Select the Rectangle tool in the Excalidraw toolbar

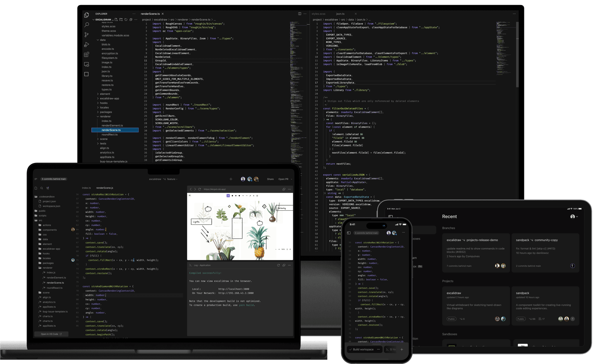[x=232, y=195]
